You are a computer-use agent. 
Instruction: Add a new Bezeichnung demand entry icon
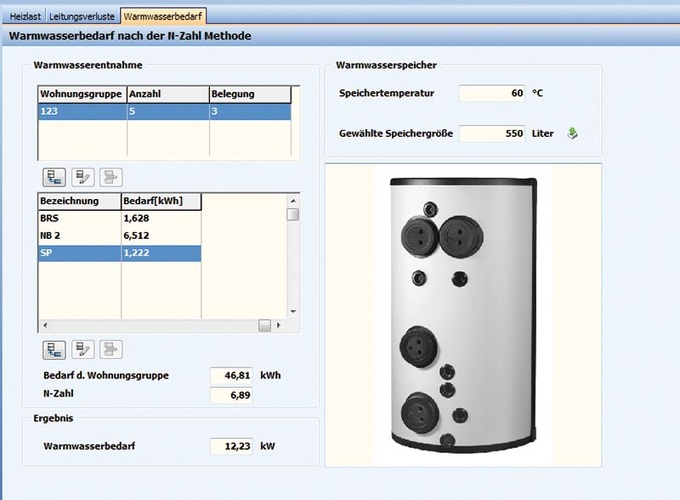point(54,350)
